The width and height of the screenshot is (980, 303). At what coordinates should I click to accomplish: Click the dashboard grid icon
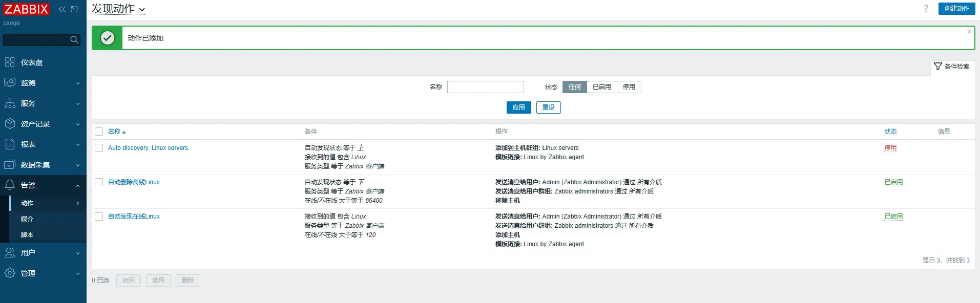coord(10,62)
